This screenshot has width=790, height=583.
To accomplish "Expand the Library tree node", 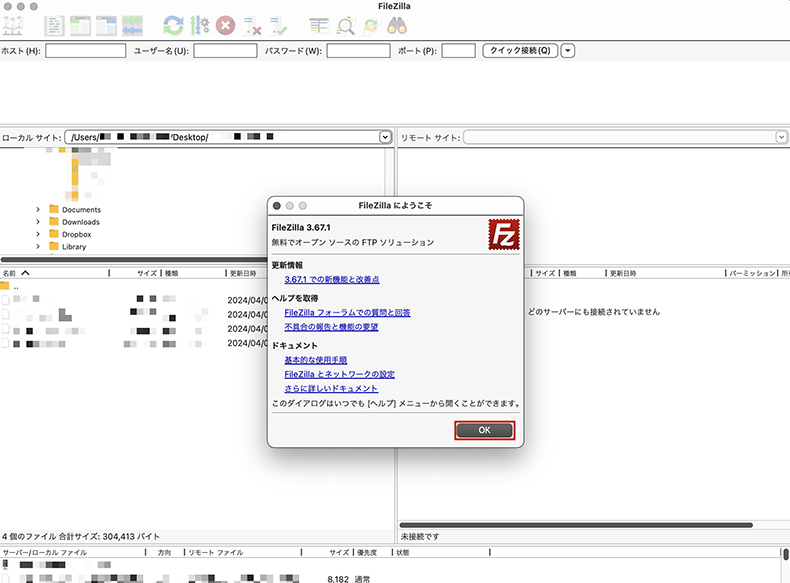I will [x=38, y=246].
